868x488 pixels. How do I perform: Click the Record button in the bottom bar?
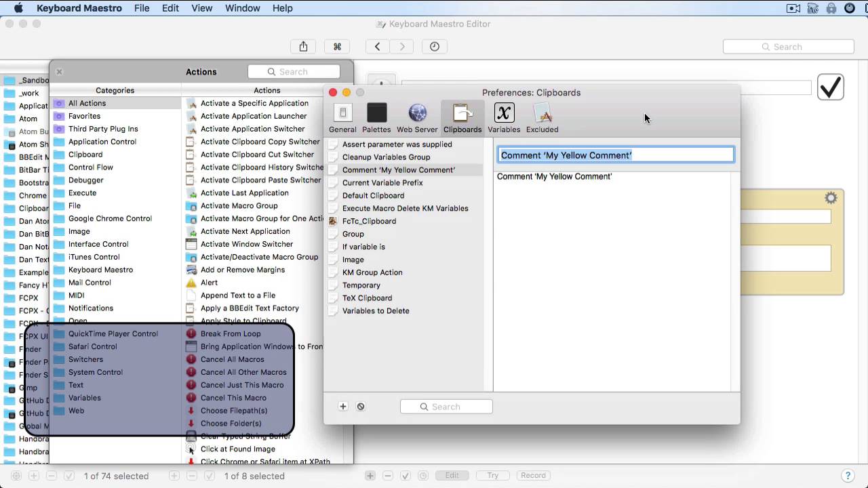pyautogui.click(x=533, y=476)
